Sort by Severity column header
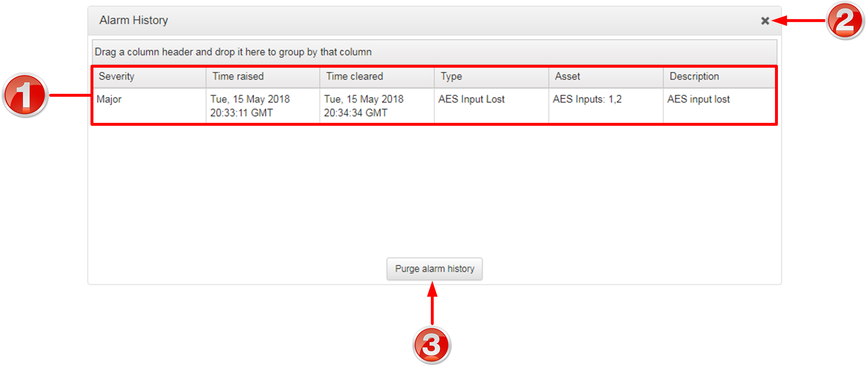 [x=117, y=76]
